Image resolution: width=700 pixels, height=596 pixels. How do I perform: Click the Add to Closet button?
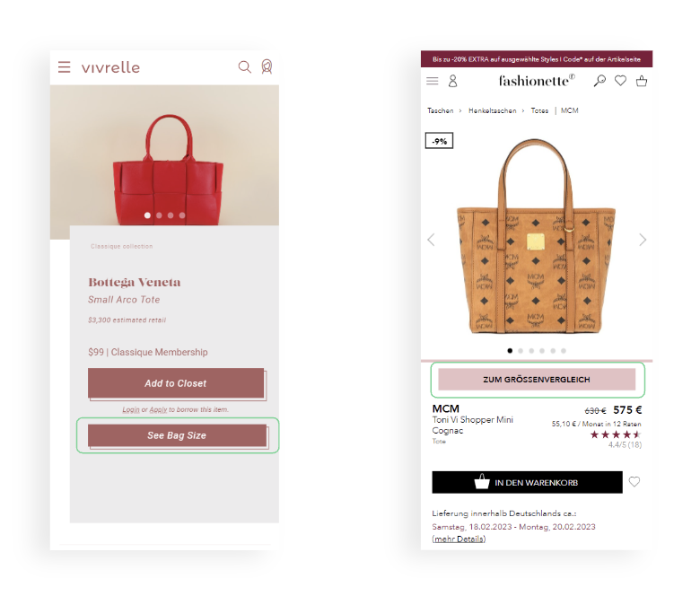[x=176, y=383]
